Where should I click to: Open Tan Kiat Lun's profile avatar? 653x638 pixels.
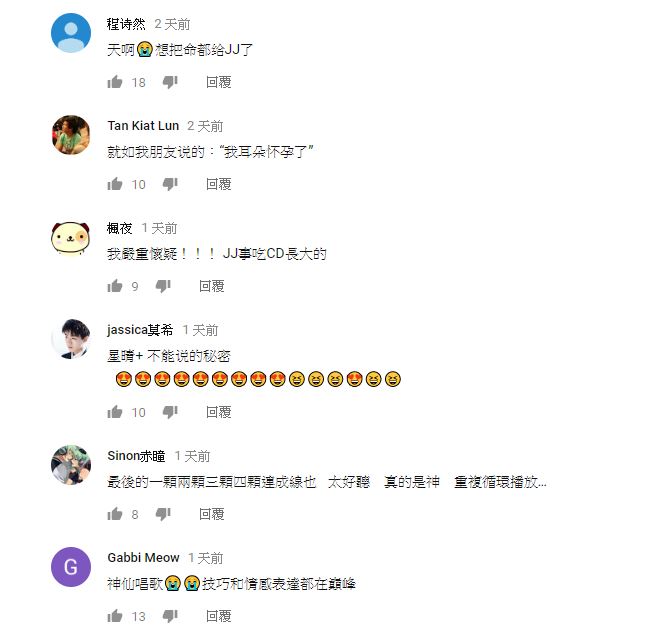(71, 135)
